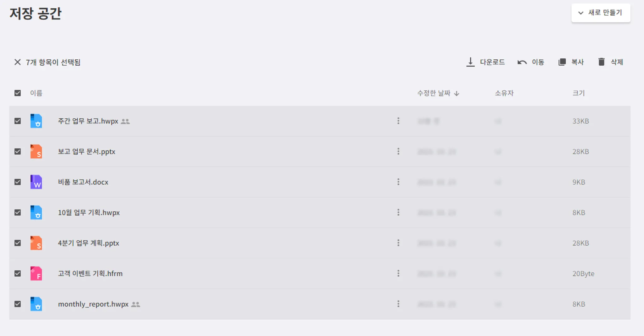Image resolution: width=644 pixels, height=336 pixels.
Task: Click the move (이동) arrow icon
Action: tap(522, 62)
